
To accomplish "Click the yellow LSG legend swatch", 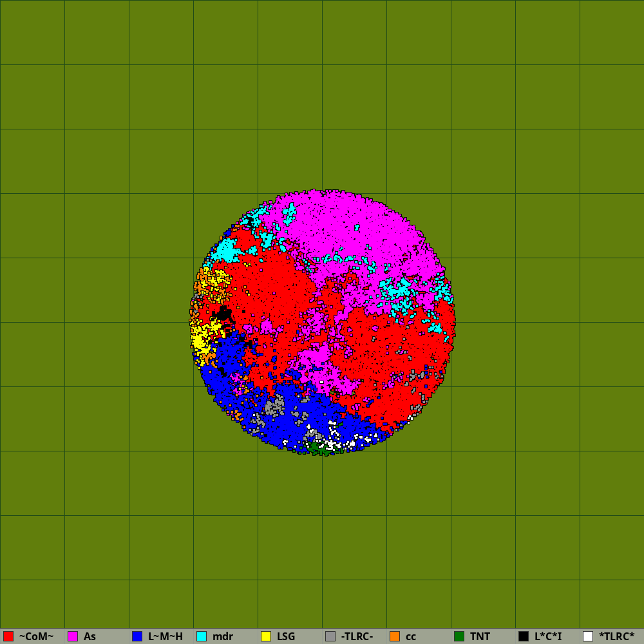I will 266,636.
